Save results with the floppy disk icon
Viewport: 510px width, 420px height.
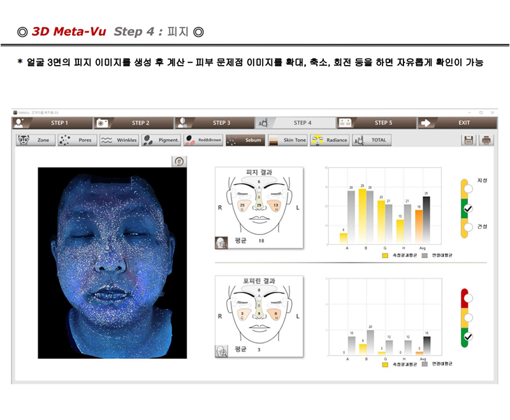coord(469,140)
